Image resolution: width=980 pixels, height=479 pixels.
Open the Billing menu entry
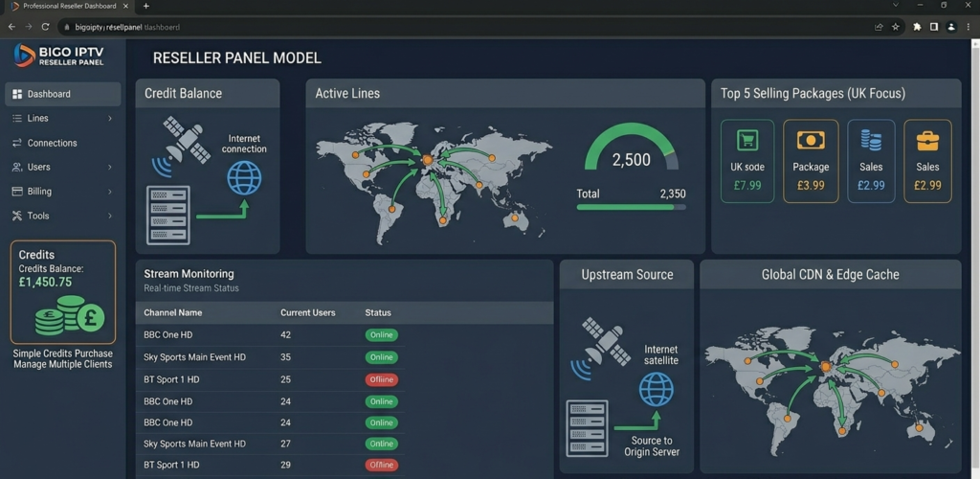pos(62,192)
